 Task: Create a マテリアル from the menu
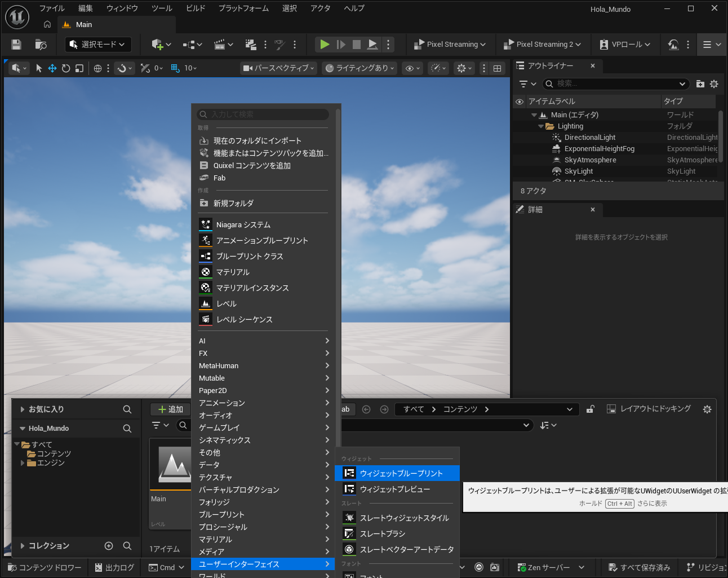pos(263,272)
